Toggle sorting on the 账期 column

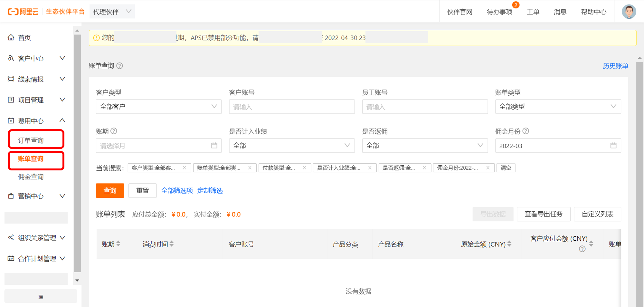click(x=118, y=244)
